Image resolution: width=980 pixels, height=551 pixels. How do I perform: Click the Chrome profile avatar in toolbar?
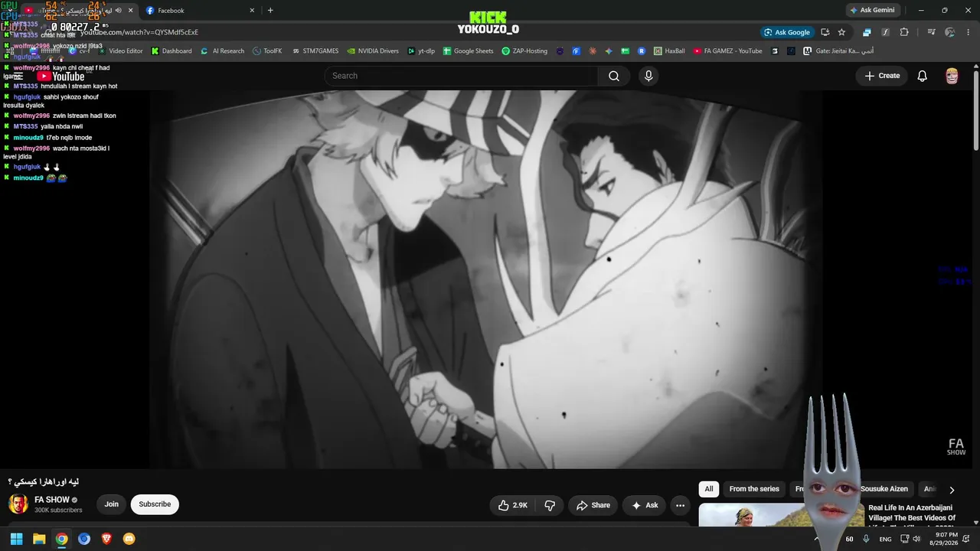pos(950,32)
